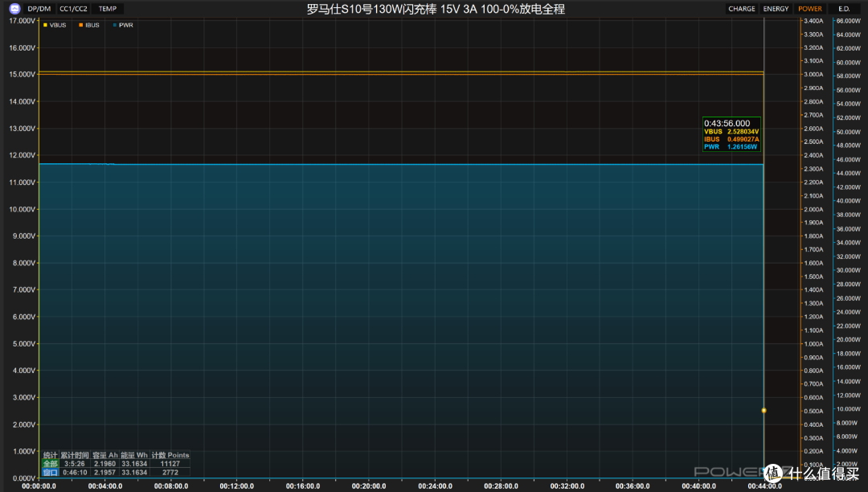Image resolution: width=868 pixels, height=492 pixels.
Task: Click the 00:20:00.0 time axis label
Action: pyautogui.click(x=369, y=486)
